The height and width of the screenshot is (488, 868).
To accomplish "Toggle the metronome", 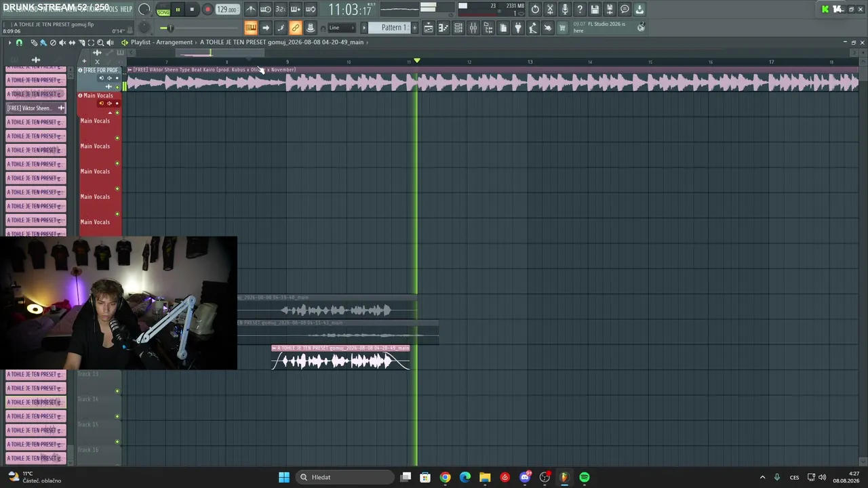I will (x=251, y=9).
